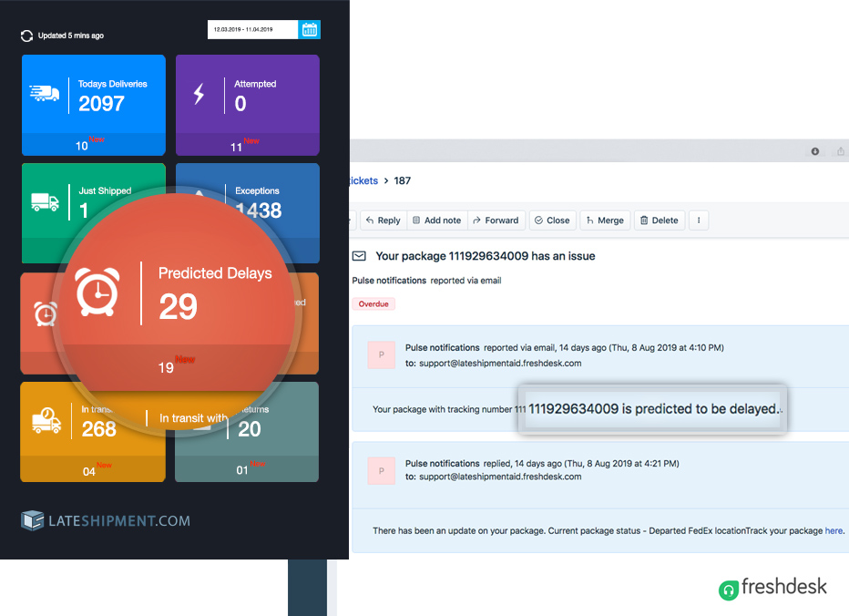The height and width of the screenshot is (616, 849).
Task: Click the P avatar on the 4:21 PM reply
Action: point(381,471)
